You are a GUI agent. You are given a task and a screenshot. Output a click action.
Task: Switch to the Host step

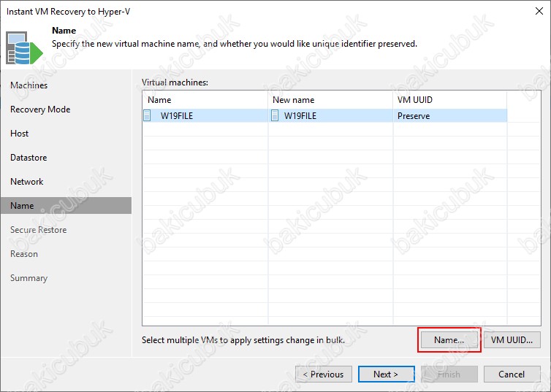coord(19,134)
